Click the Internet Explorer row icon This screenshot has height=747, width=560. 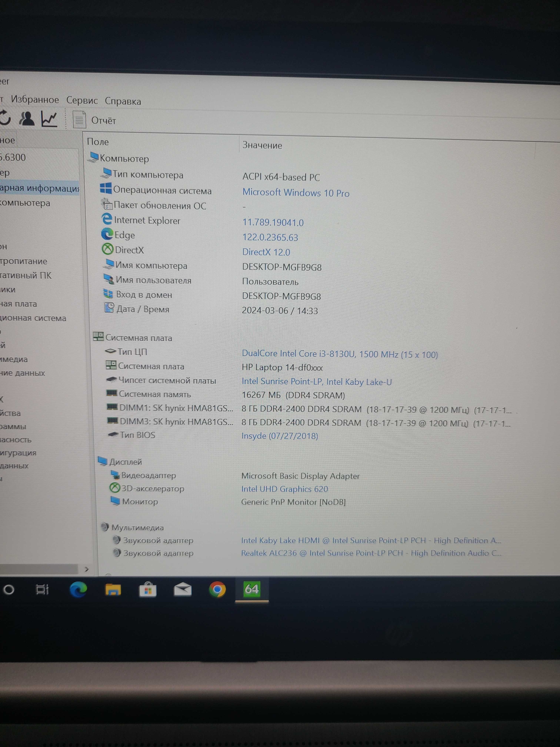point(107,219)
